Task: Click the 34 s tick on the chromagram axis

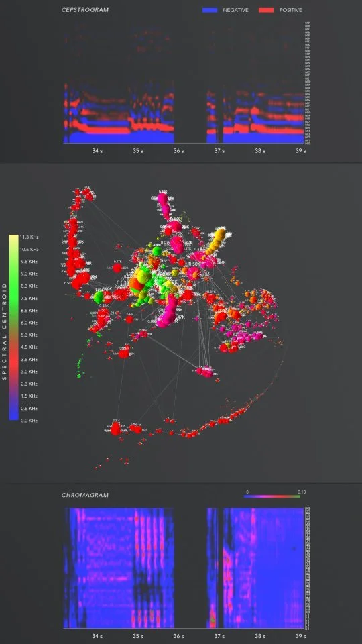Action: 97,636
